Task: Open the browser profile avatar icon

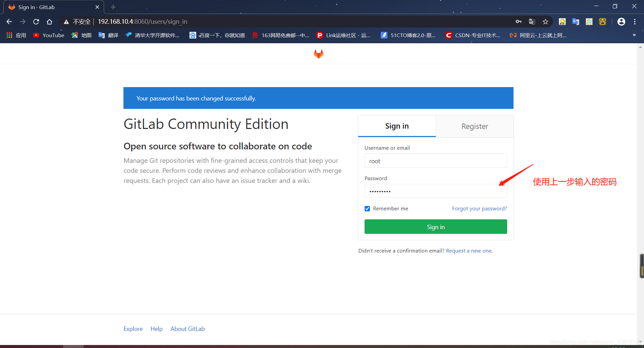Action: (x=621, y=22)
